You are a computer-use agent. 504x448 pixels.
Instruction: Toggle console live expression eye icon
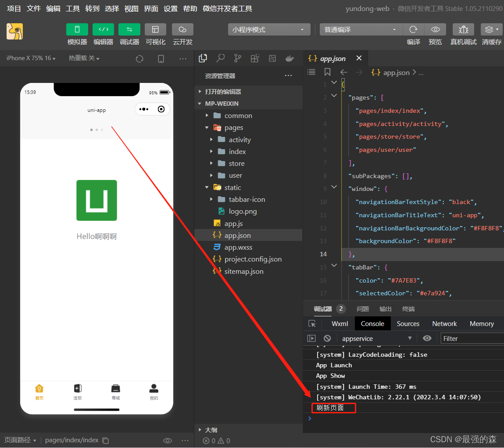pyautogui.click(x=427, y=338)
